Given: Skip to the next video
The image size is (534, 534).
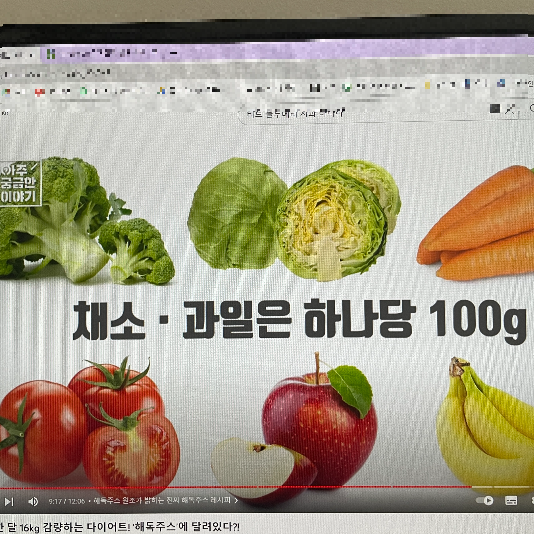Looking at the screenshot, I should point(9,501).
